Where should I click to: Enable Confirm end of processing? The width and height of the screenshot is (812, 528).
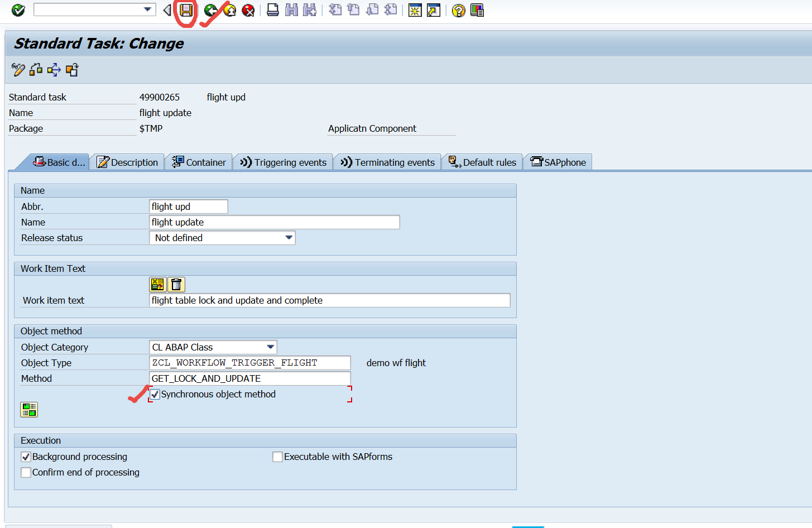click(x=25, y=472)
